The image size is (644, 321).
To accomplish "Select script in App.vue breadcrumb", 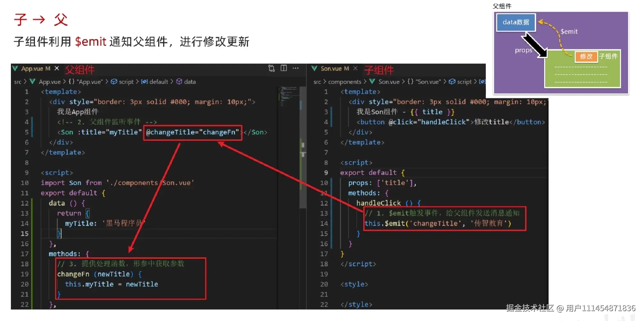I will pyautogui.click(x=126, y=82).
